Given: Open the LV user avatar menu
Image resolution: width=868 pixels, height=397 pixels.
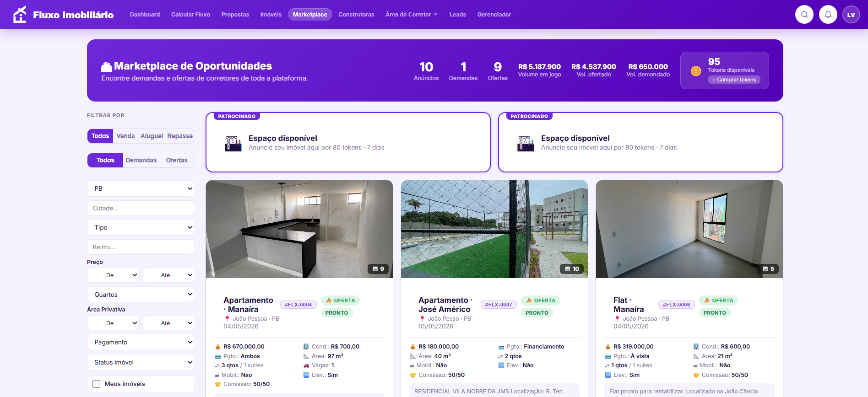Looking at the screenshot, I should click(x=852, y=15).
